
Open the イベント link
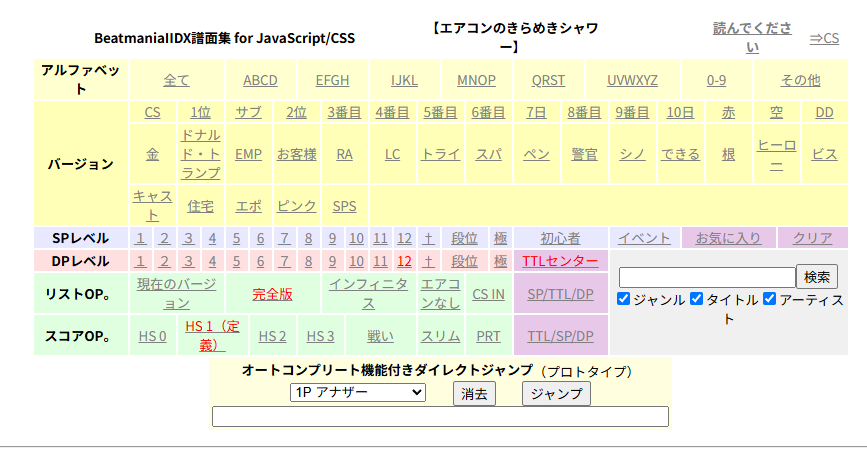(x=644, y=238)
